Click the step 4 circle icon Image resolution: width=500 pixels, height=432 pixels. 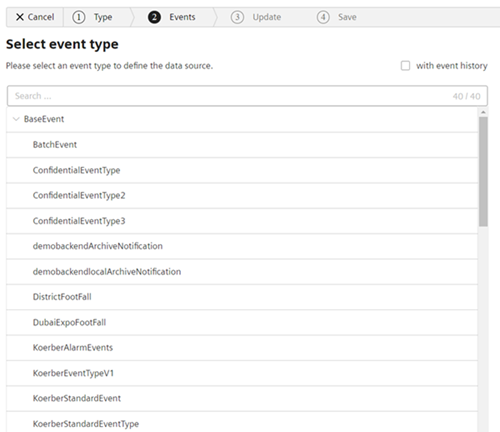(323, 17)
